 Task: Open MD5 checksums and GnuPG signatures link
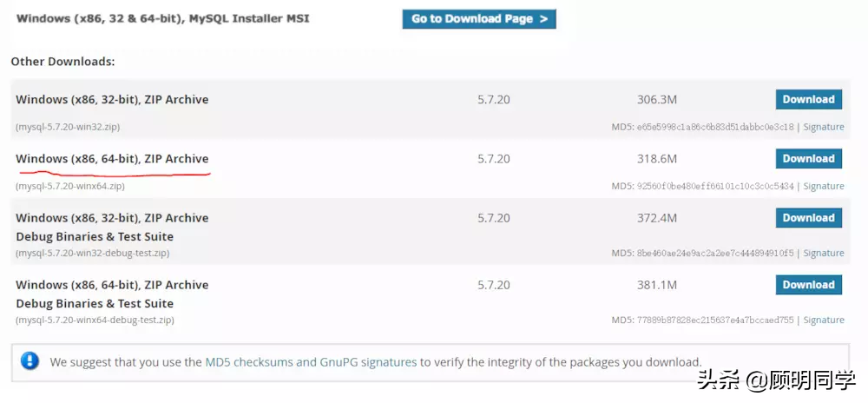tap(311, 362)
